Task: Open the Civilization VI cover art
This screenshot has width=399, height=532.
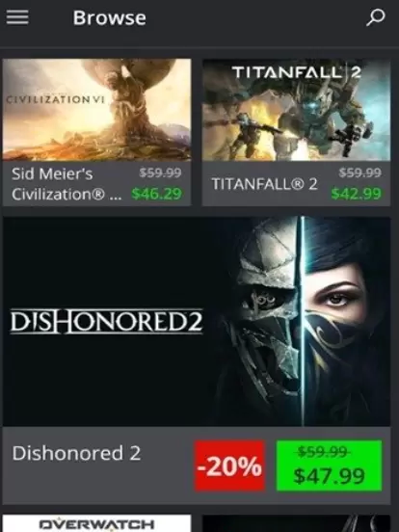Action: [96, 109]
